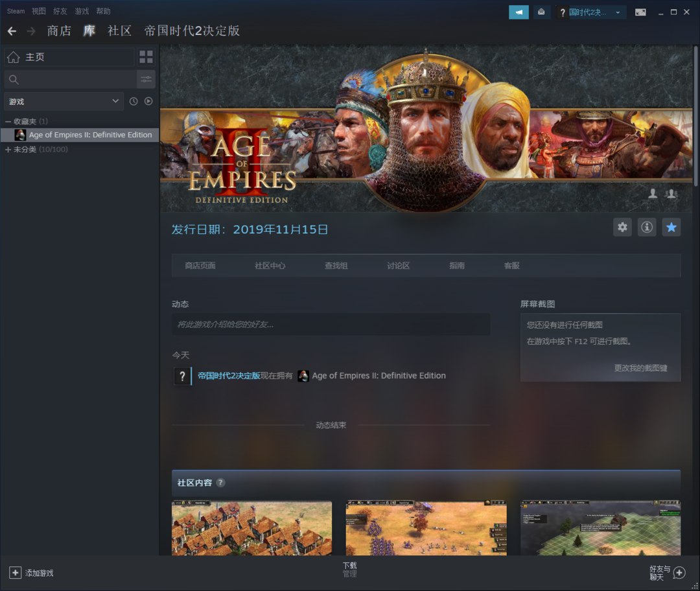
Task: Toggle favorite star for the game
Action: tap(671, 227)
